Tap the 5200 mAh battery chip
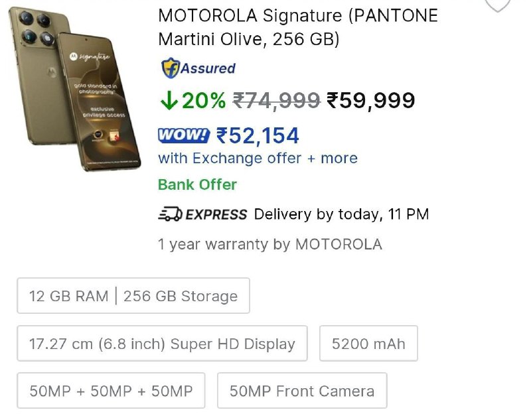The height and width of the screenshot is (420, 531). tap(368, 344)
